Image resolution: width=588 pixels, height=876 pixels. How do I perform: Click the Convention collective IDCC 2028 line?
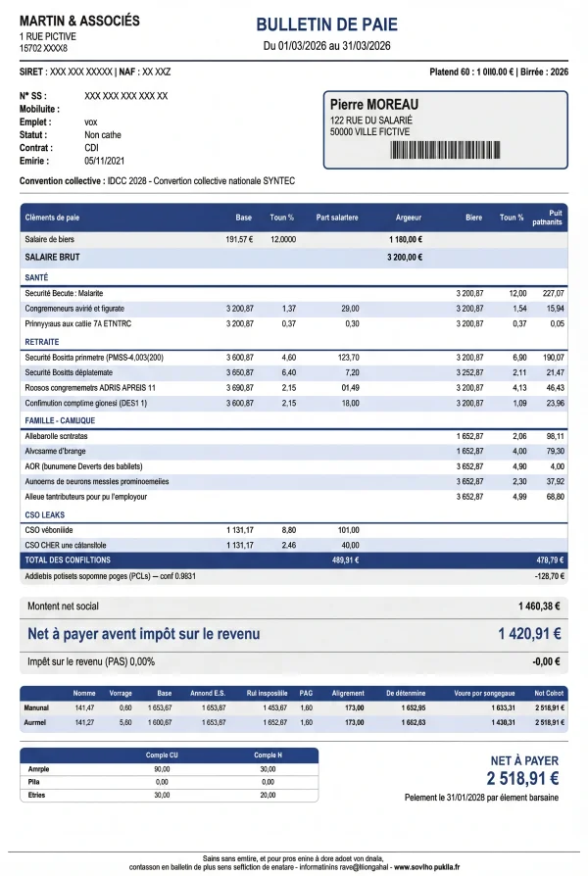tap(157, 181)
